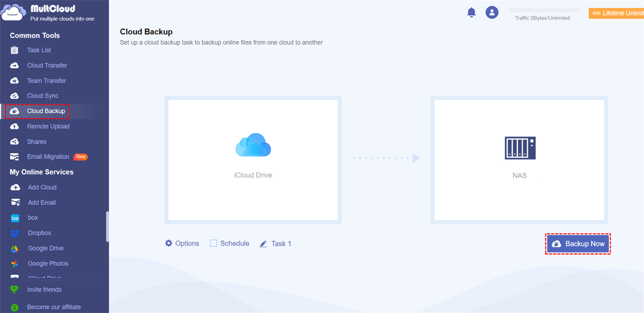Open Email Migration
This screenshot has height=313, width=644.
tap(48, 157)
